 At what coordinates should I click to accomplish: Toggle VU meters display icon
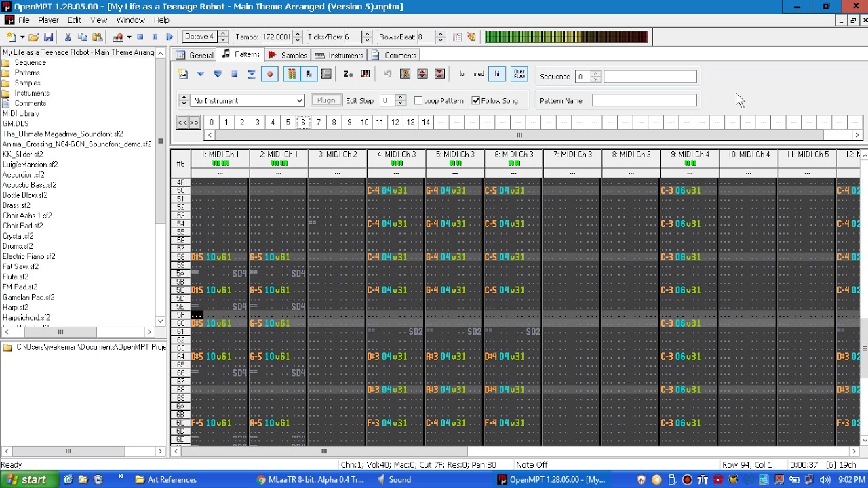tap(292, 75)
